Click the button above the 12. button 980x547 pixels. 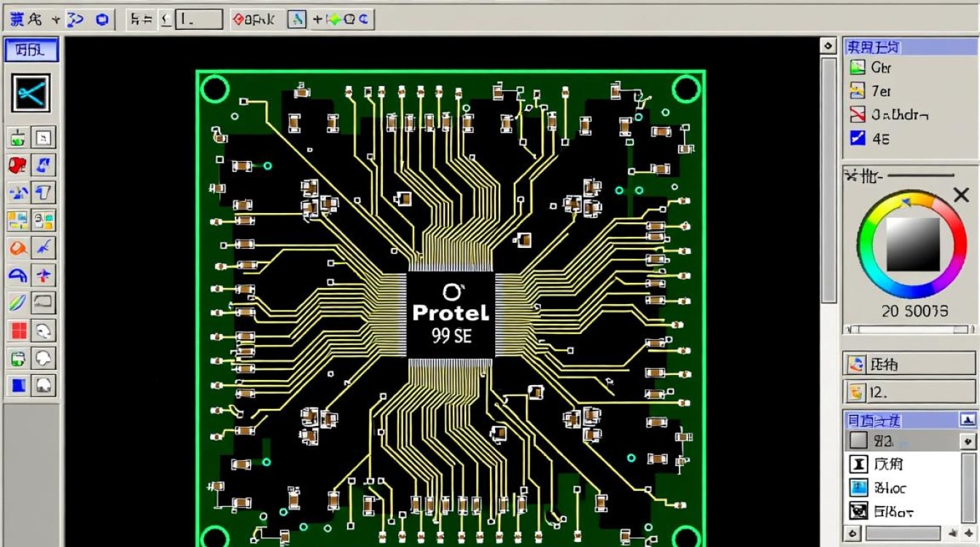(x=909, y=363)
